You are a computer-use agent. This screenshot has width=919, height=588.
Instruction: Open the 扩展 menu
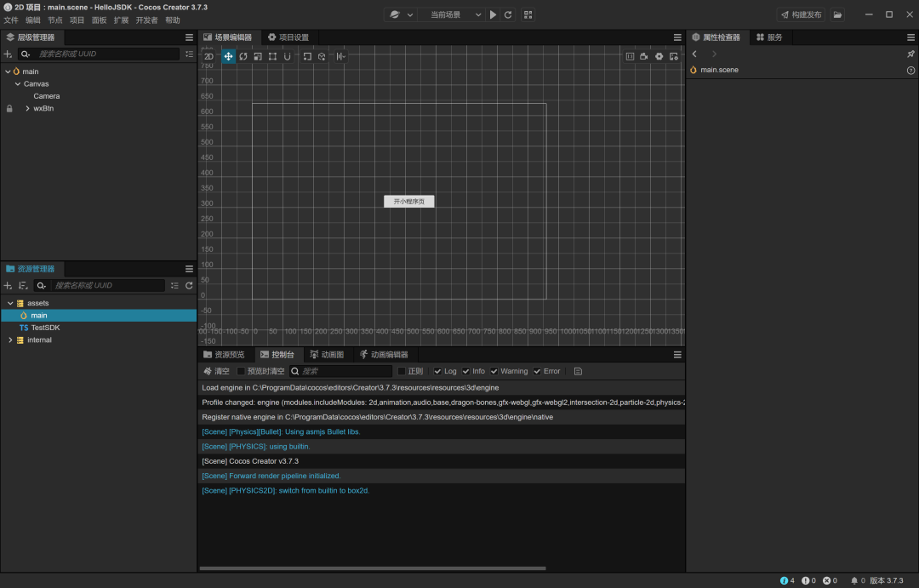121,20
